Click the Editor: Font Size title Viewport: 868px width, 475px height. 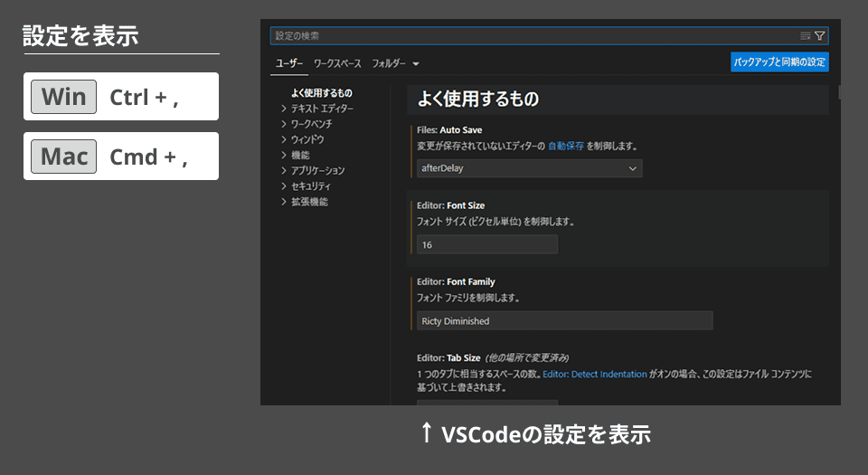point(450,205)
